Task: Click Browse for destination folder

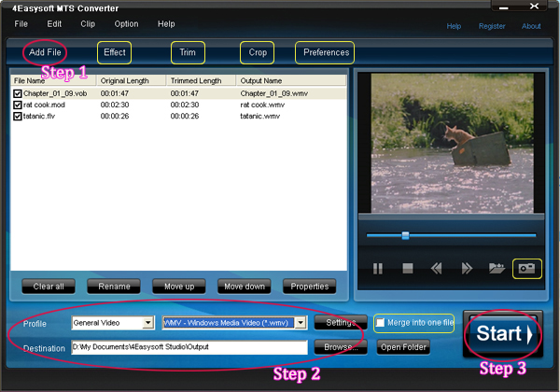Action: 341,347
